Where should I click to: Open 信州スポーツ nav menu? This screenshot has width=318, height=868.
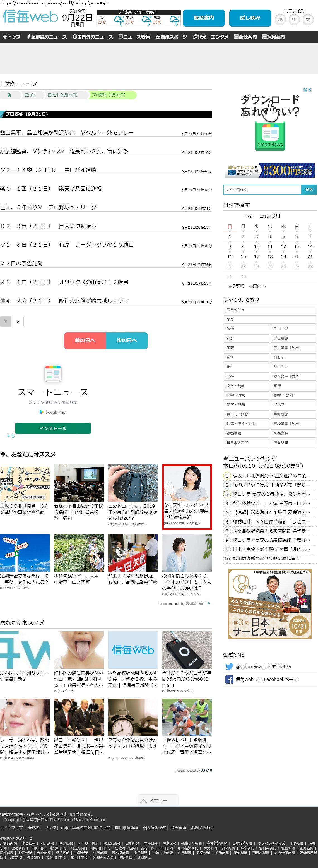point(171,37)
